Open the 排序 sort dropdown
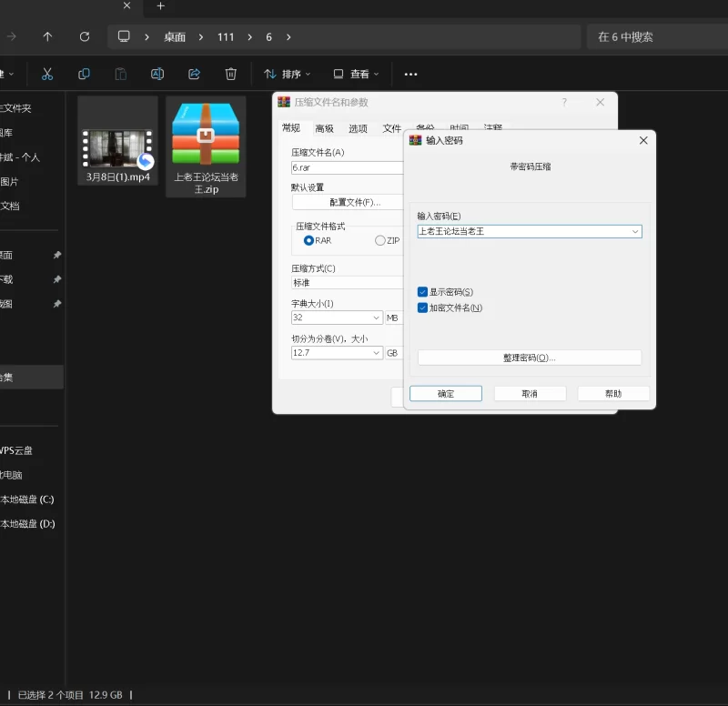This screenshot has width=728, height=706. point(288,74)
